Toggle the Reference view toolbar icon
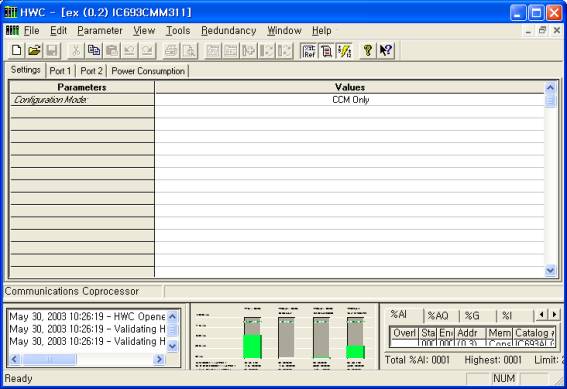 click(x=309, y=51)
